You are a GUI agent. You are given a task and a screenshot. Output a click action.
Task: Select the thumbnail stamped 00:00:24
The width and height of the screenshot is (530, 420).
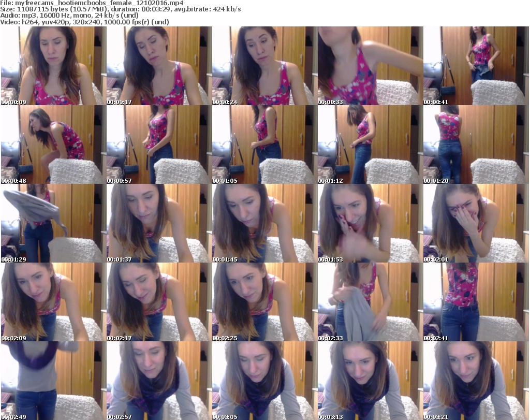point(264,66)
